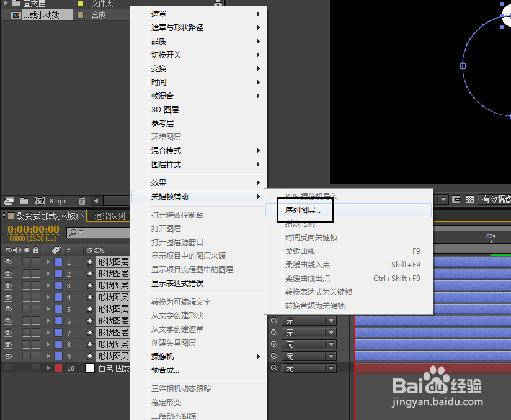This screenshot has width=511, height=420.
Task: Expand layer 10 properties triangle
Action: click(x=48, y=368)
